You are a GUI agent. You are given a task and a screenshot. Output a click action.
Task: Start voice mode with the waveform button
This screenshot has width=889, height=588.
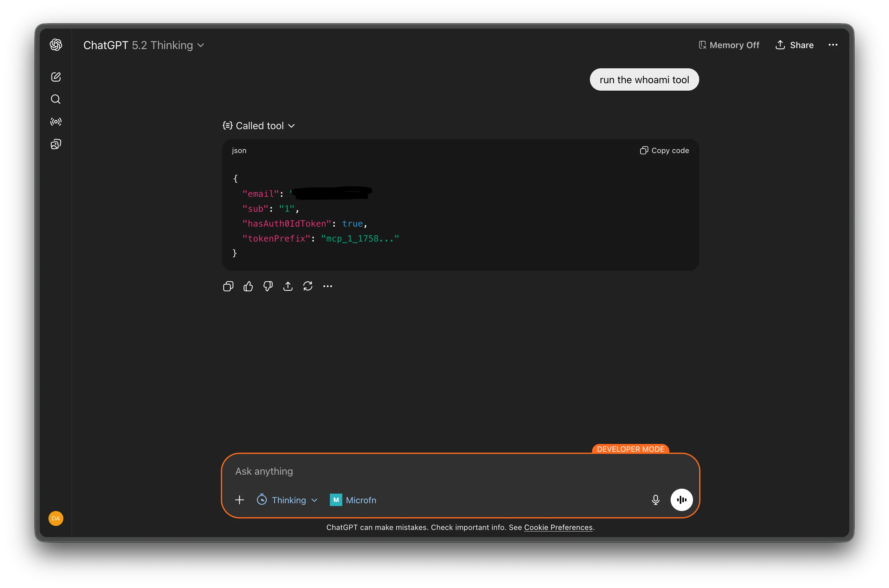[682, 500]
